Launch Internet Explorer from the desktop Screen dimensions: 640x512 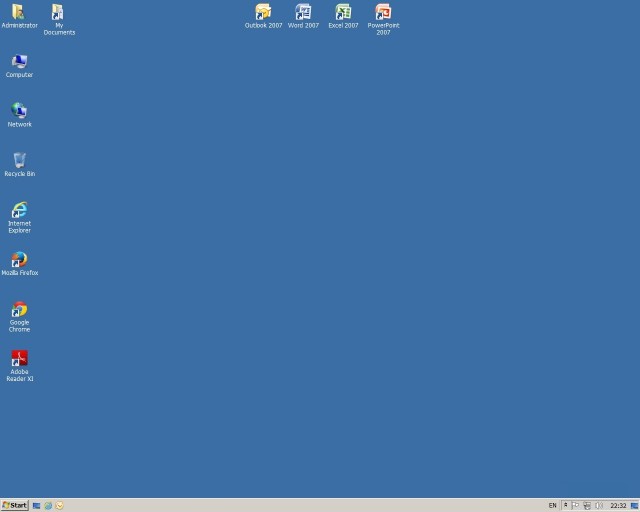[x=19, y=217]
